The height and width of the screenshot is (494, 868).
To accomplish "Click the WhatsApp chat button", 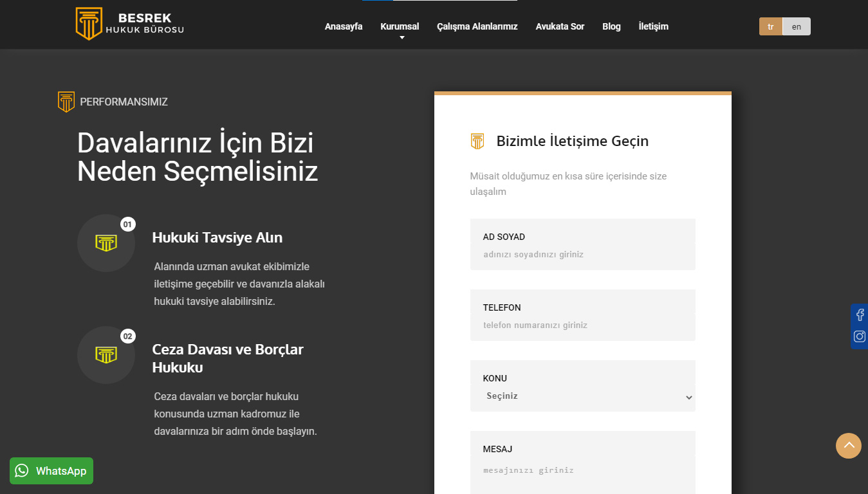I will [x=51, y=471].
